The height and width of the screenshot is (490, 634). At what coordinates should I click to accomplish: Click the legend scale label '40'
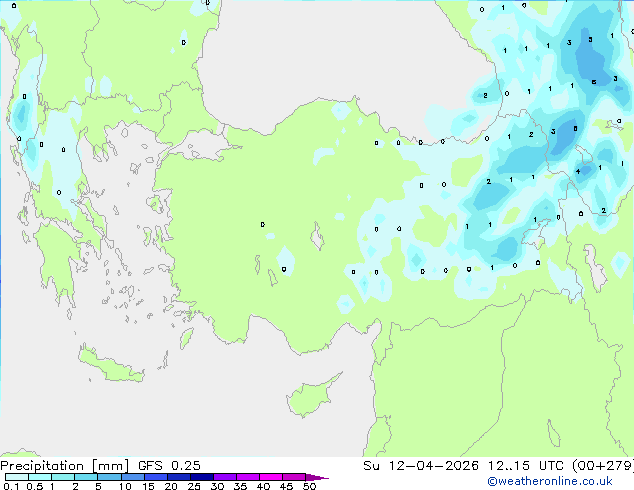click(263, 486)
